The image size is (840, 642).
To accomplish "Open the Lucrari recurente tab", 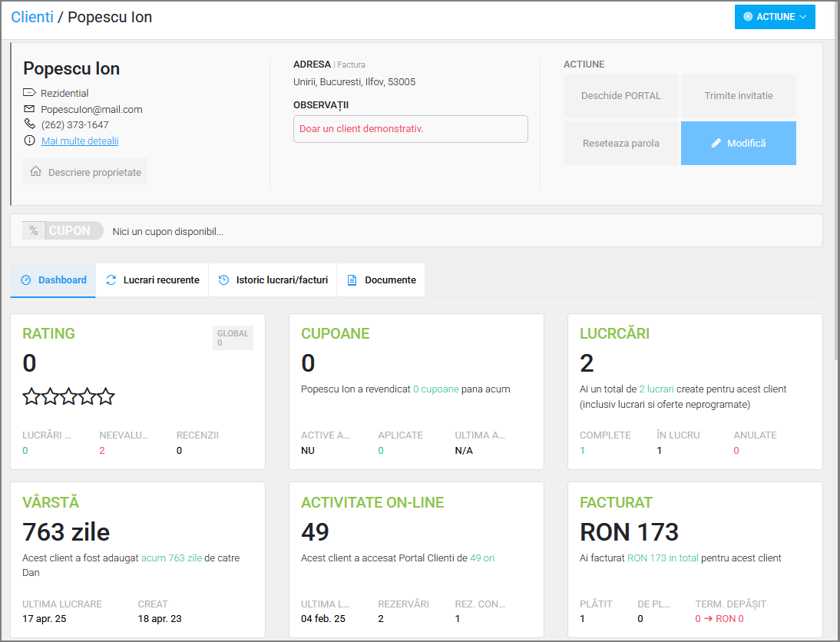I will [x=152, y=280].
